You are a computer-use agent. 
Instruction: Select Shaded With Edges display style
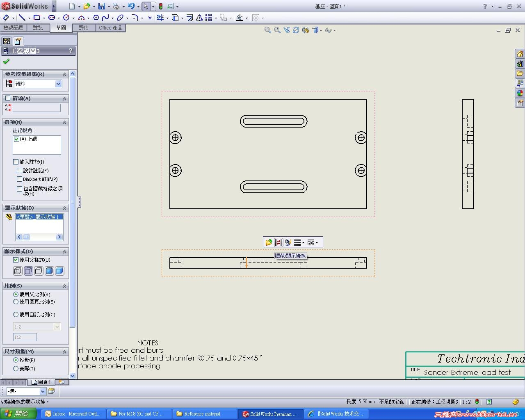(x=49, y=271)
